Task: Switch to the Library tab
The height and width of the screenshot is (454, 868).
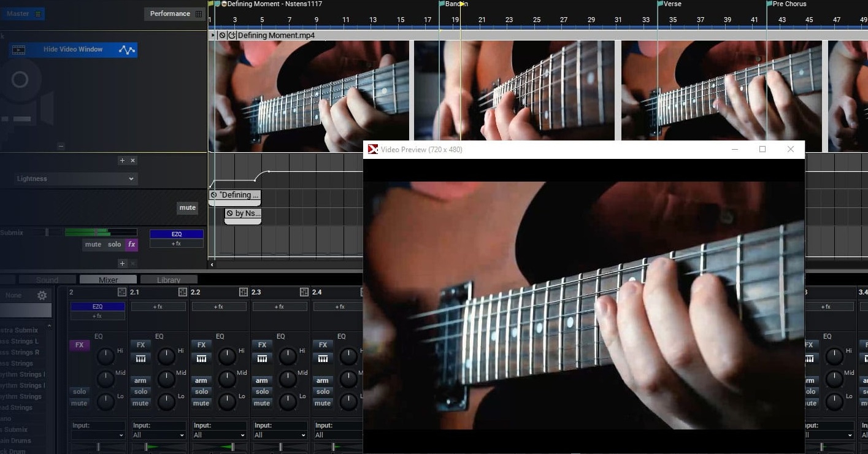Action: pos(169,280)
